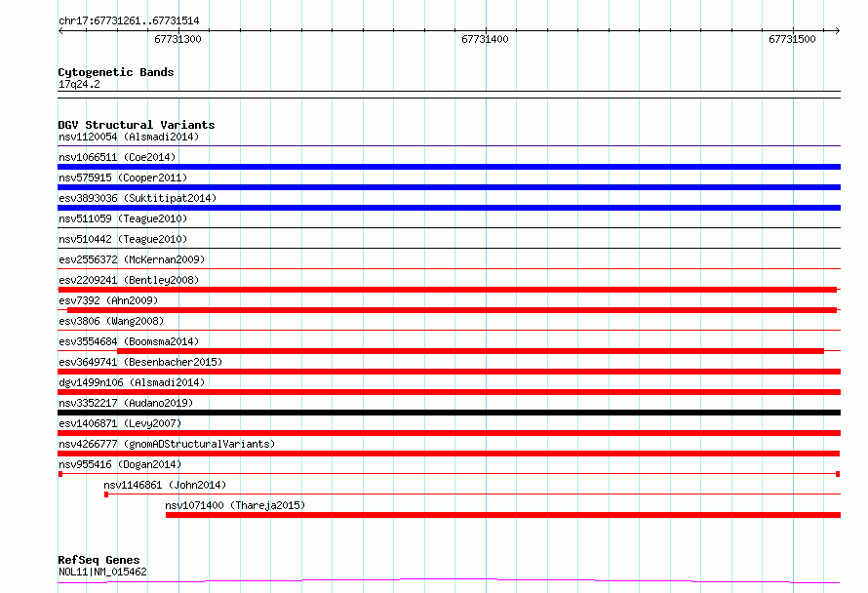Click the 67731500 ruler position label
This screenshot has width=868, height=593.
[x=792, y=39]
